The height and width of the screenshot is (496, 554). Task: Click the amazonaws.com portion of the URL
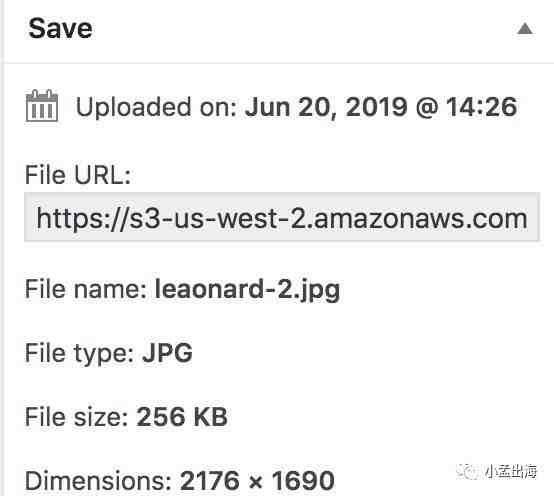coord(421,218)
